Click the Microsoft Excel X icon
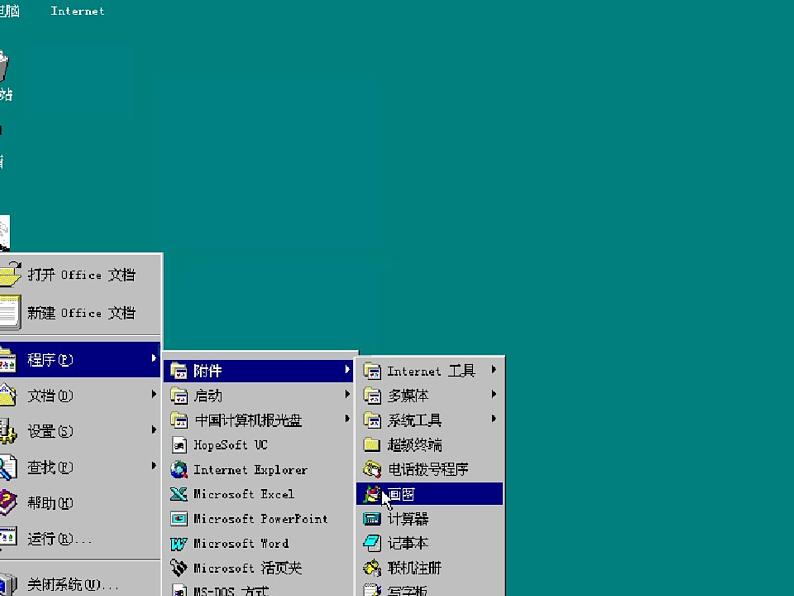This screenshot has height=596, width=794. (x=178, y=494)
